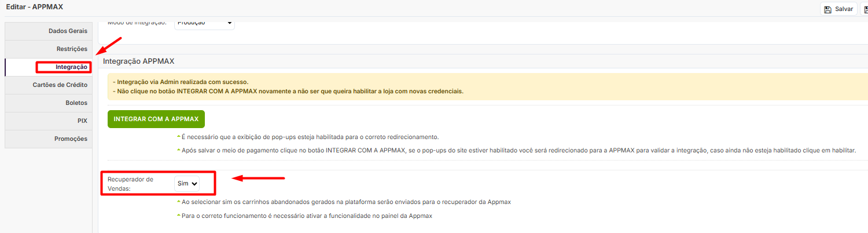The height and width of the screenshot is (233, 868).
Task: Click the hint about carrinhos abandonados
Action: tap(346, 202)
